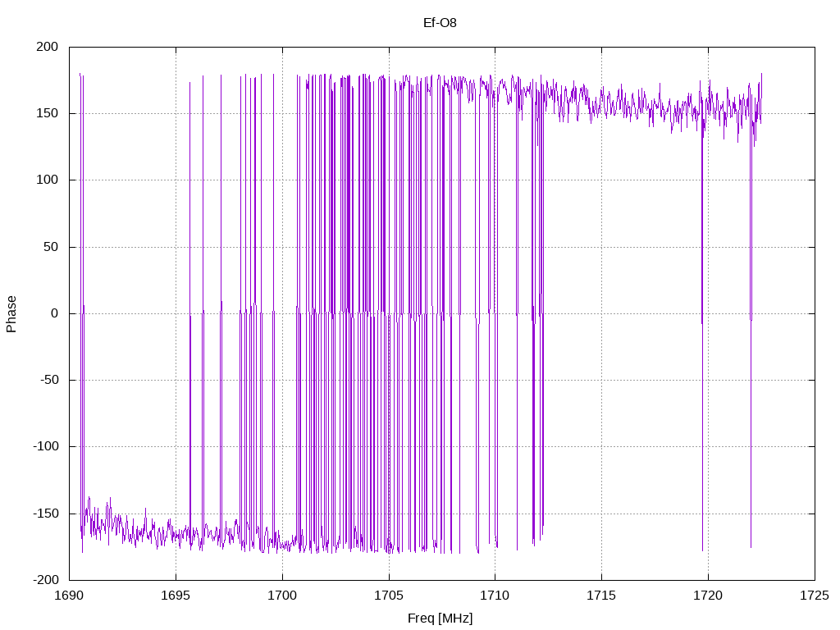
Task: Click the x-axis tick label '1715'
Action: pyautogui.click(x=601, y=596)
